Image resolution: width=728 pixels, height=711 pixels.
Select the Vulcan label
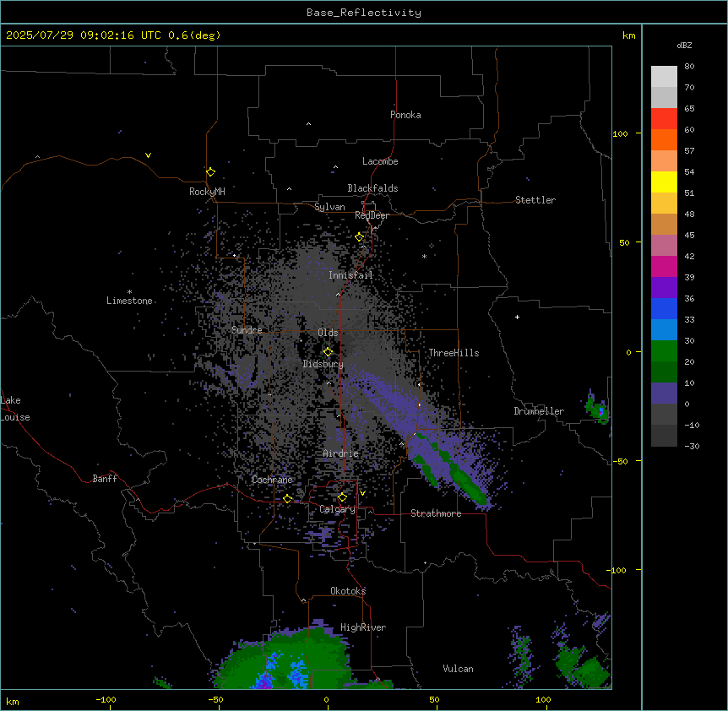coord(458,669)
